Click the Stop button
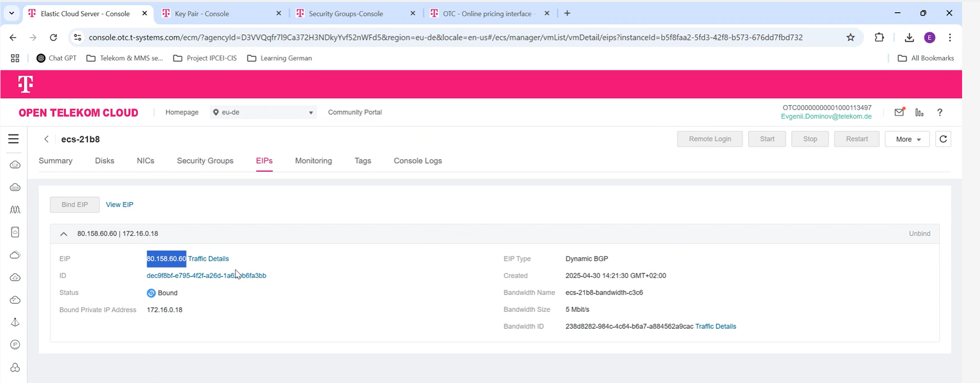 (810, 139)
